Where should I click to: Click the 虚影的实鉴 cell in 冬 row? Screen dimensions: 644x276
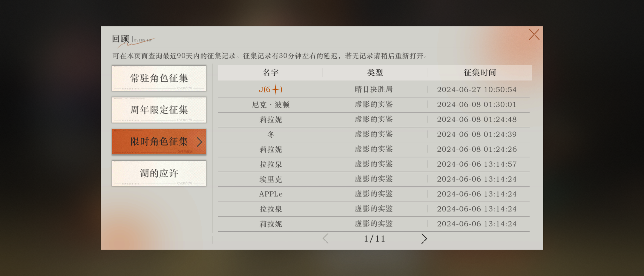coord(374,134)
